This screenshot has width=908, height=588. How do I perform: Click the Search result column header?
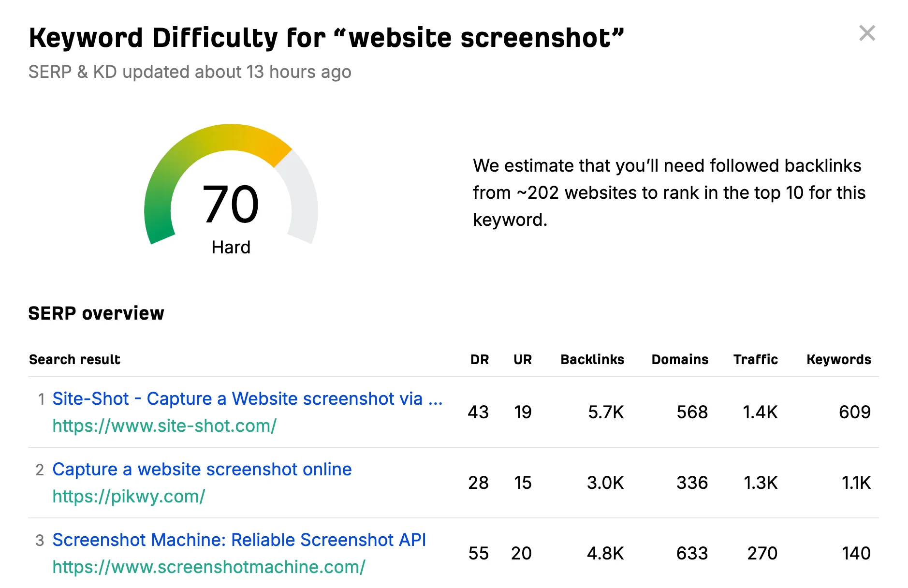click(x=74, y=359)
